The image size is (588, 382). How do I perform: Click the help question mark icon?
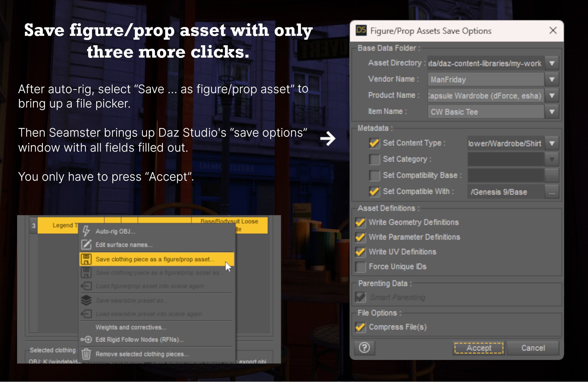tap(364, 348)
